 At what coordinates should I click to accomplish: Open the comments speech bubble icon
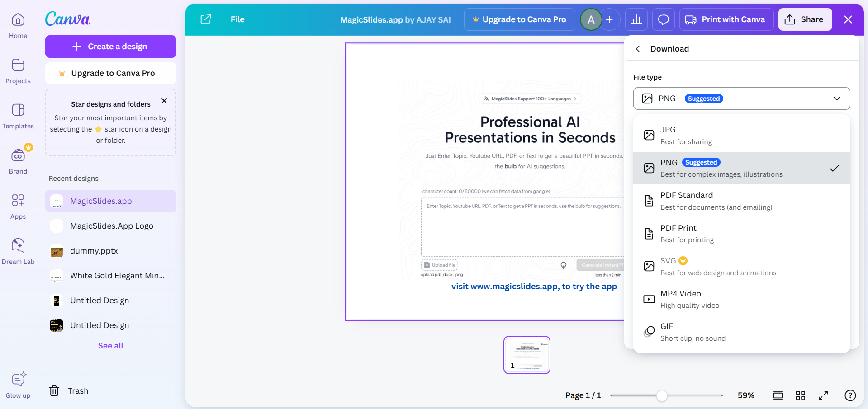pyautogui.click(x=664, y=19)
